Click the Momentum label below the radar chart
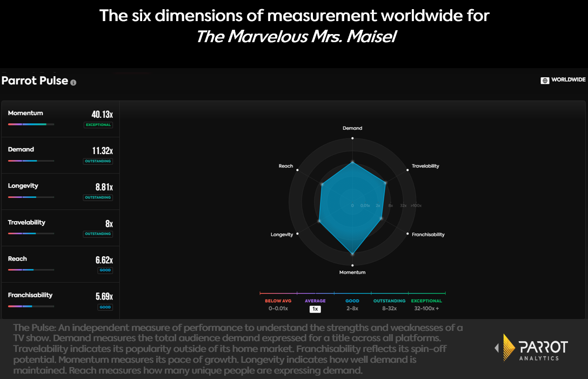Viewport: 588px width, 379px height. tap(352, 272)
